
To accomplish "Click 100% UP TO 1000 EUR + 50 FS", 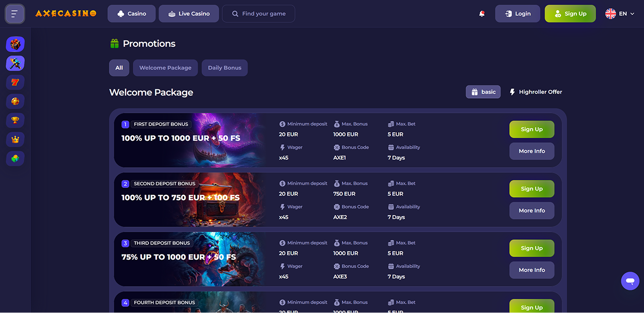I will pos(181,138).
